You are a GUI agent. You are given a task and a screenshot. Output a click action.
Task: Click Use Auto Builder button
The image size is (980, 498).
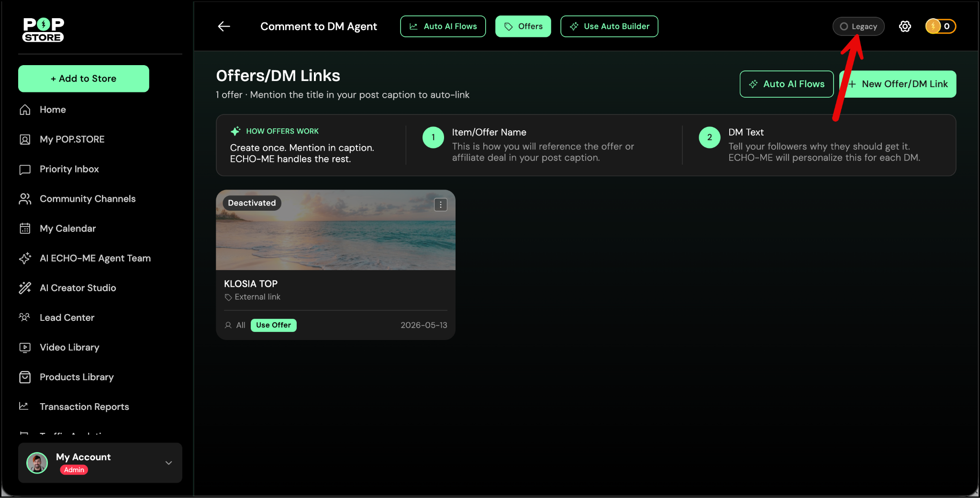point(609,26)
